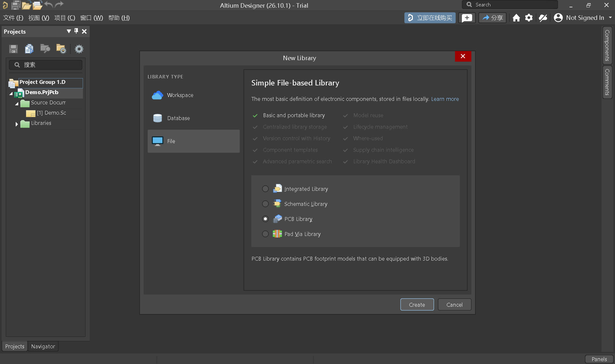Select the PCB Library radio button
This screenshot has width=615, height=364.
pos(265,219)
